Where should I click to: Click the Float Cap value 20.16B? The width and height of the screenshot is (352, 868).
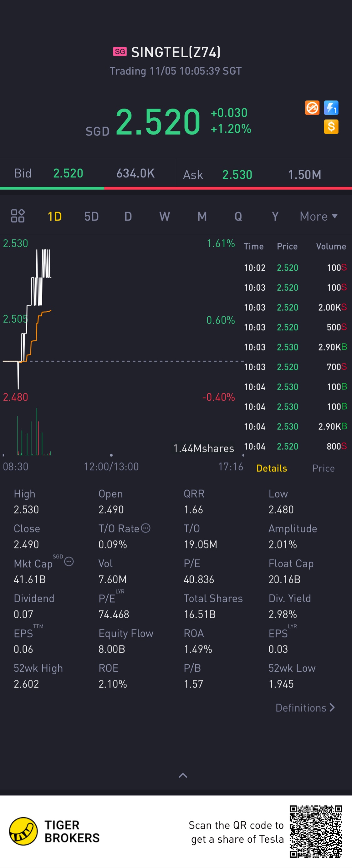[284, 580]
